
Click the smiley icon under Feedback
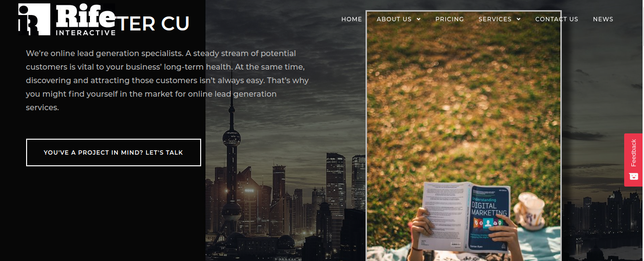click(633, 176)
